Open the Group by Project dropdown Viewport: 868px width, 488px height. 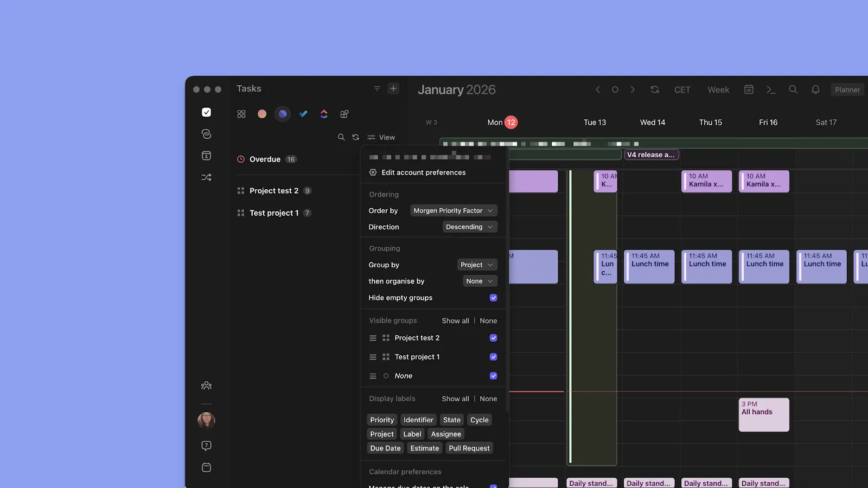point(477,265)
